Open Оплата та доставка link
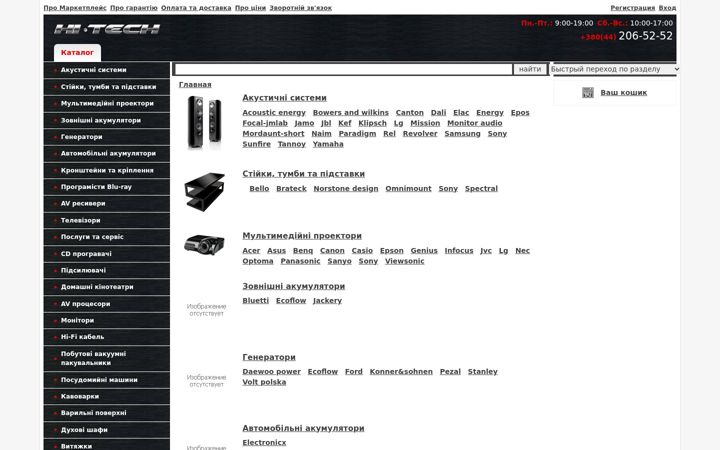The image size is (720, 450). point(196,8)
